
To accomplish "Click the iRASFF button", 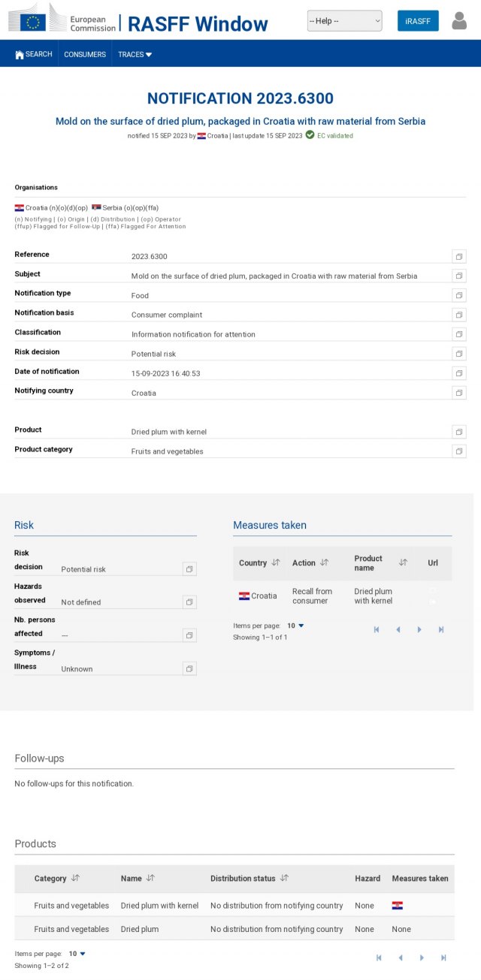I will coord(418,21).
